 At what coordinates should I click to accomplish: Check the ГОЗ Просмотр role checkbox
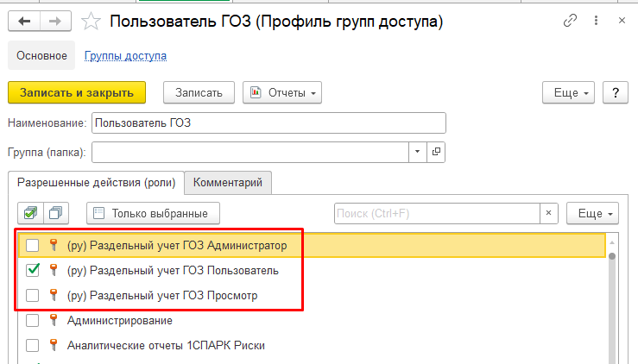click(x=32, y=296)
